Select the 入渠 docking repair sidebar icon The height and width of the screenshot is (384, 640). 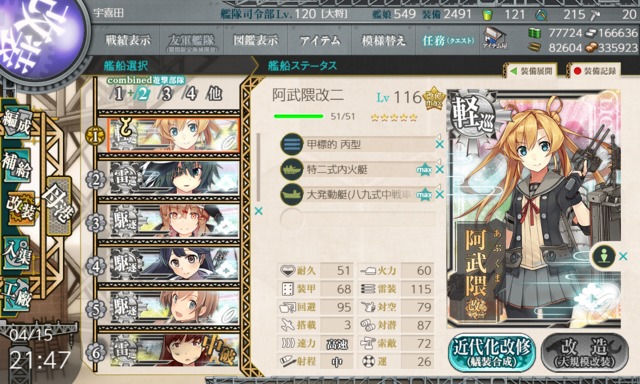pyautogui.click(x=16, y=253)
